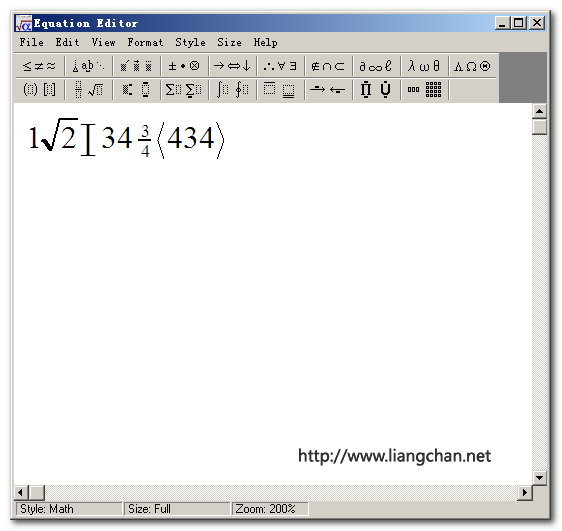This screenshot has width=562, height=531.
Task: Open the Style menu
Action: tap(190, 42)
